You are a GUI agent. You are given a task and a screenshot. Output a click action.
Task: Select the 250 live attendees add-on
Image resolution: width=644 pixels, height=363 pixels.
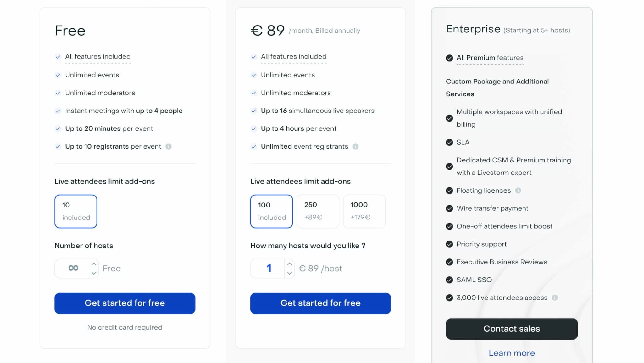click(318, 211)
